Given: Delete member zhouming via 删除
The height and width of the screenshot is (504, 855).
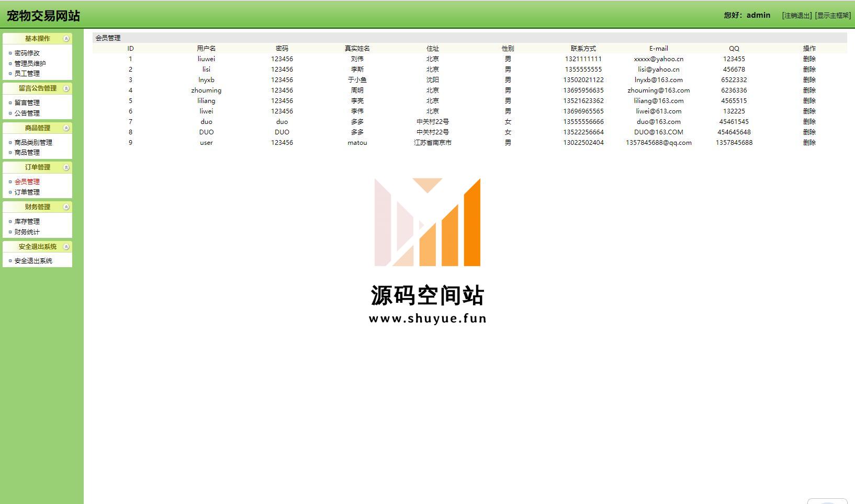Looking at the screenshot, I should [809, 90].
